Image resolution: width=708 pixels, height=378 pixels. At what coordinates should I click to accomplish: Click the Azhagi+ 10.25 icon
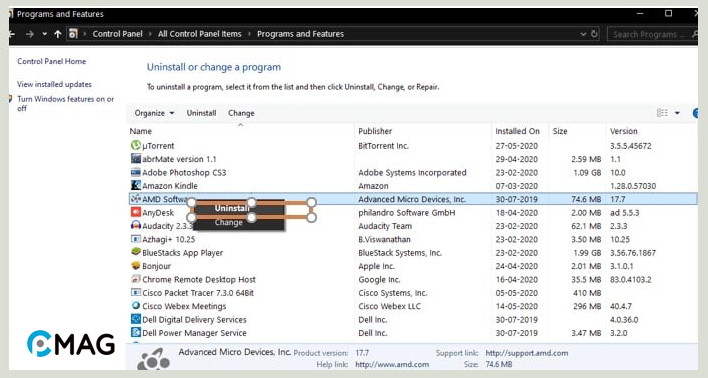click(x=135, y=239)
